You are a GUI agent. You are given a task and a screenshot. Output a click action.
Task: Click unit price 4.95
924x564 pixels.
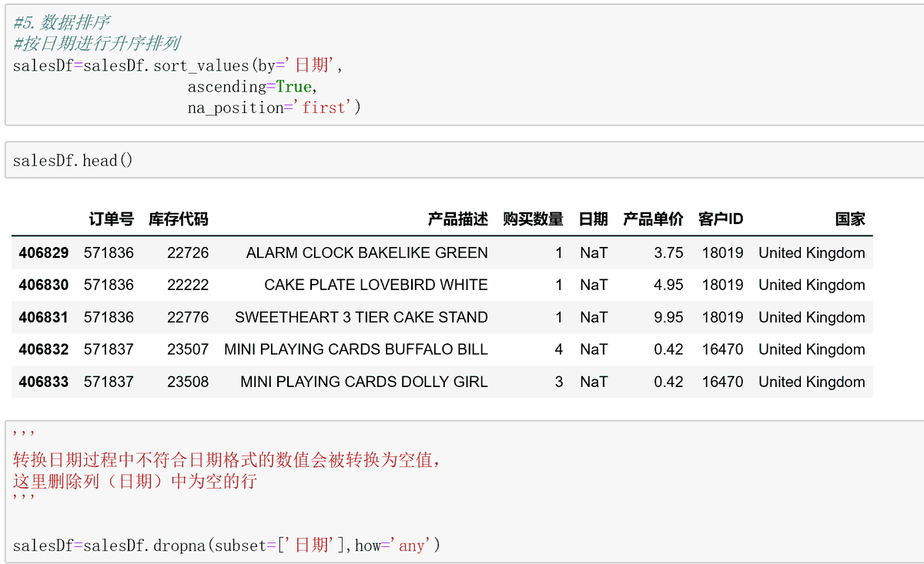tap(668, 285)
